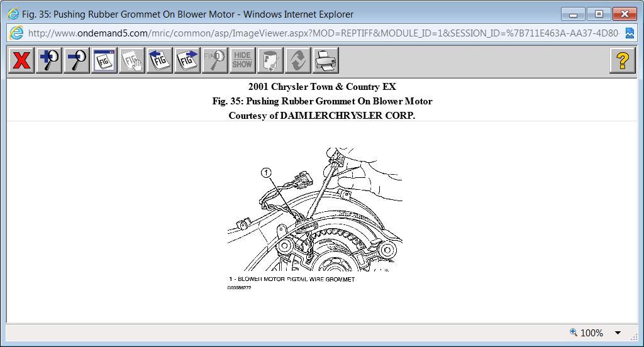Click the 100% zoom level button
The height and width of the screenshot is (347, 644).
tap(587, 333)
